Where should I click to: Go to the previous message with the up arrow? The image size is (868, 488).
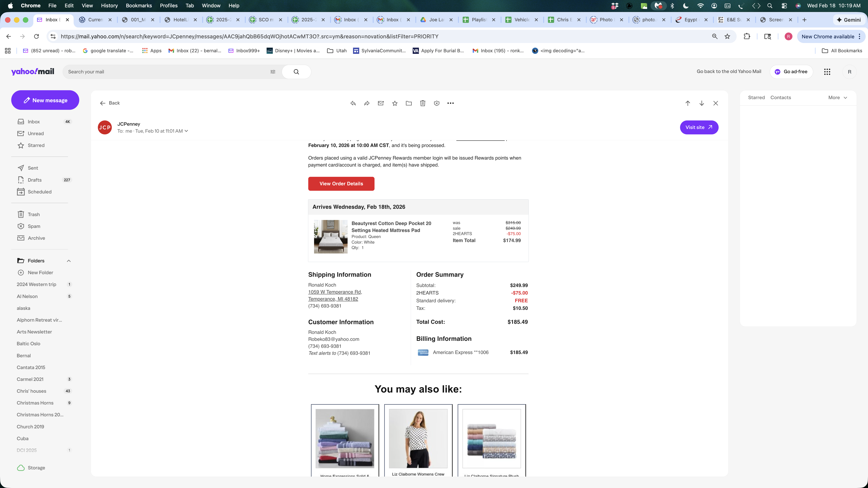688,103
